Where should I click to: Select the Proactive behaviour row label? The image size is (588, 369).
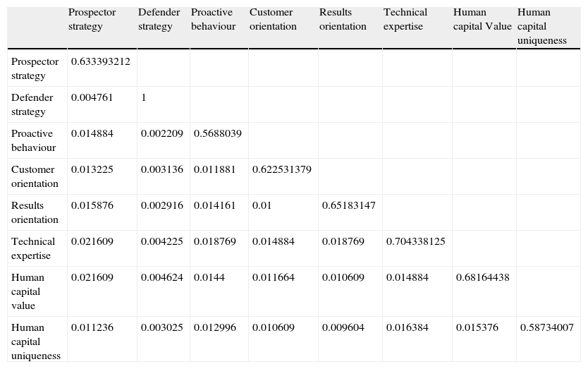point(32,140)
